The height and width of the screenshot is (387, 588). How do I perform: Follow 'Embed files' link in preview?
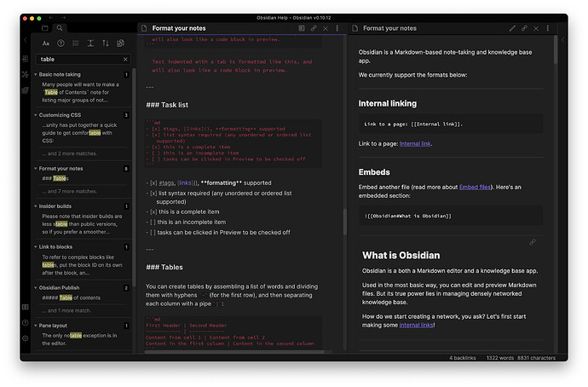click(475, 187)
